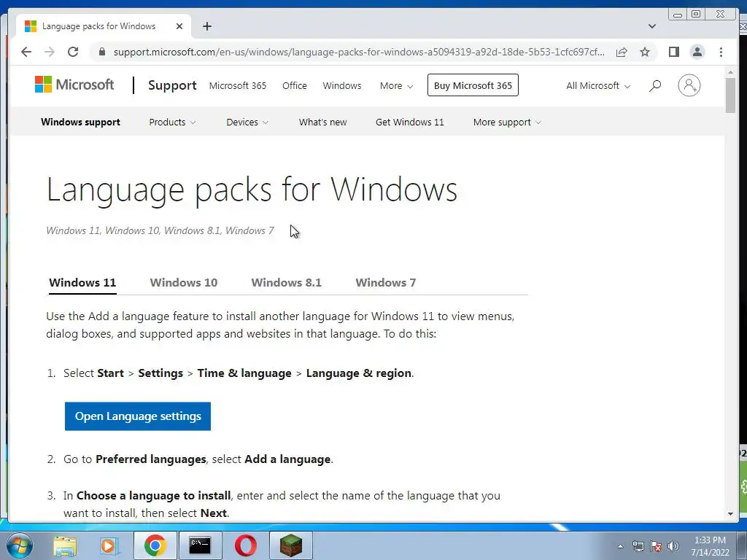Click the Microsoft logo

[x=74, y=85]
